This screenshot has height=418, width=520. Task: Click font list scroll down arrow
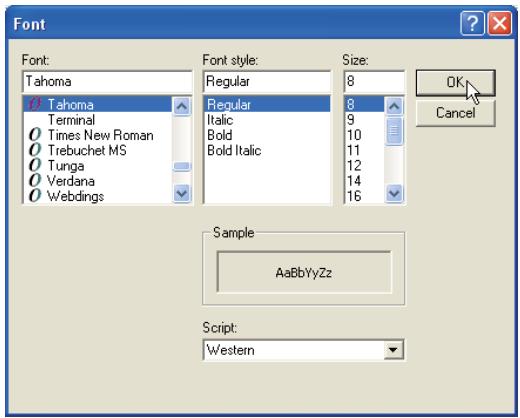pos(182,193)
